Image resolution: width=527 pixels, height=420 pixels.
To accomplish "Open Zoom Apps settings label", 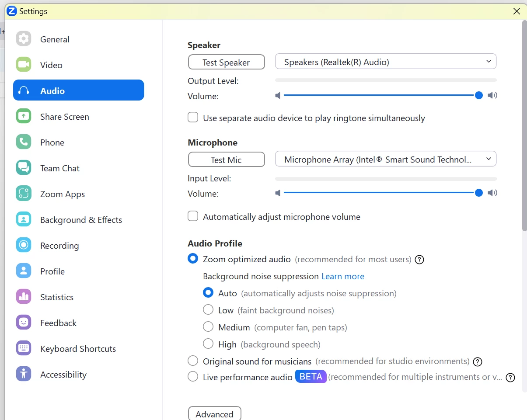I will (x=63, y=194).
